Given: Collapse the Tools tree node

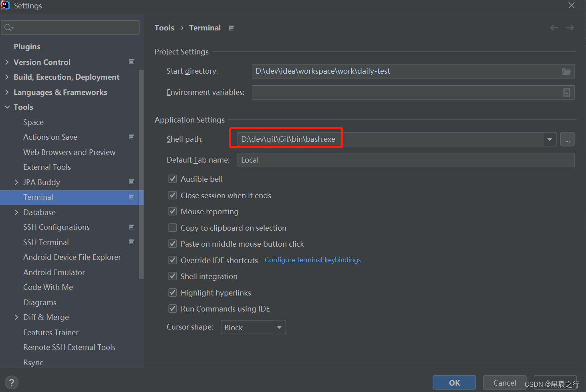Looking at the screenshot, I should coord(7,107).
